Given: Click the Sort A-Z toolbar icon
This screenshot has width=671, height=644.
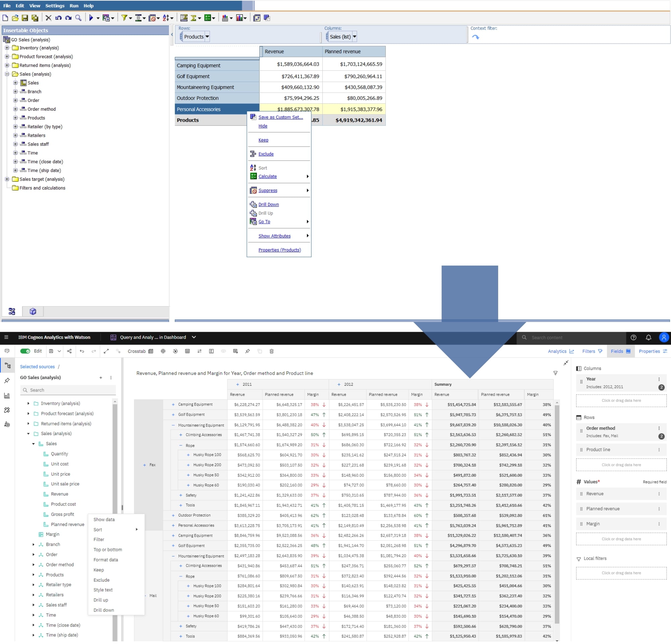Looking at the screenshot, I should (x=166, y=18).
